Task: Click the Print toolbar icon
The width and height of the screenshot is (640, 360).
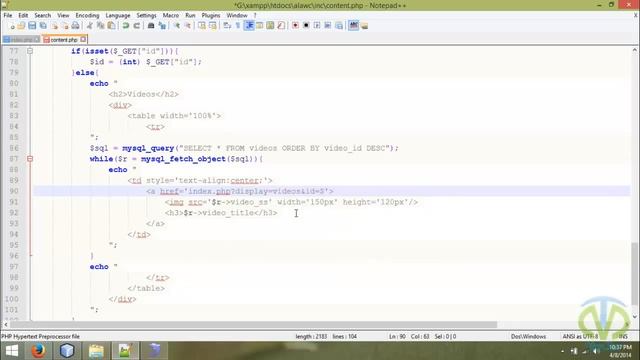Action: point(76,26)
